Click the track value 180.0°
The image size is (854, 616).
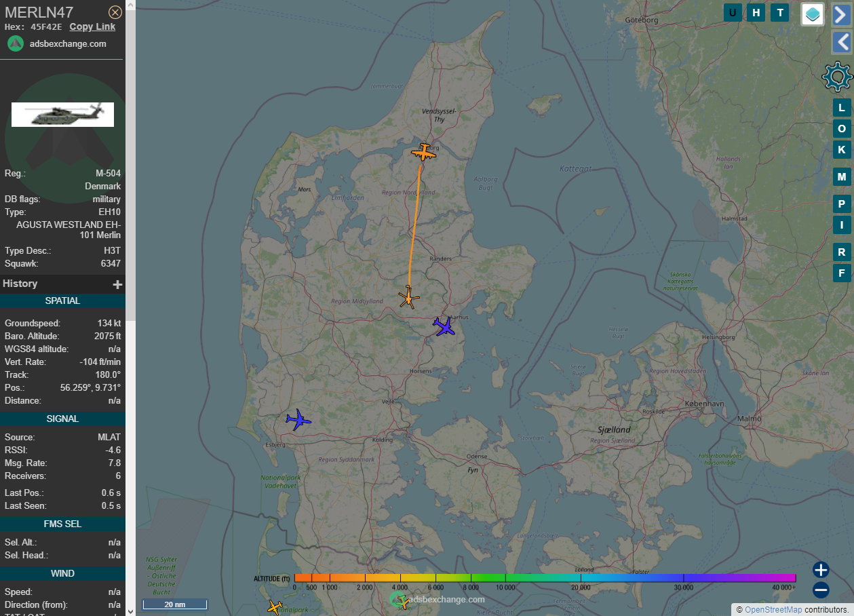(109, 375)
